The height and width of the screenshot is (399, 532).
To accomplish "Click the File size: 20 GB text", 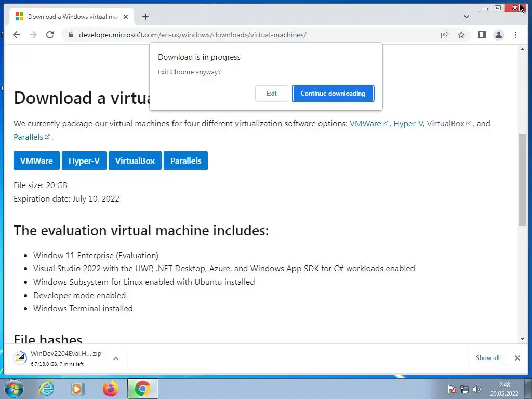I will [x=41, y=185].
